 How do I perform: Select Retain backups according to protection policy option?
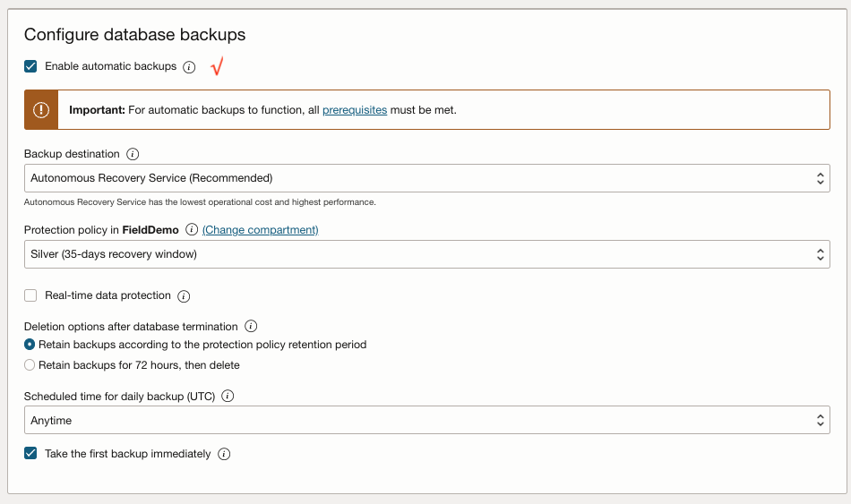point(30,345)
